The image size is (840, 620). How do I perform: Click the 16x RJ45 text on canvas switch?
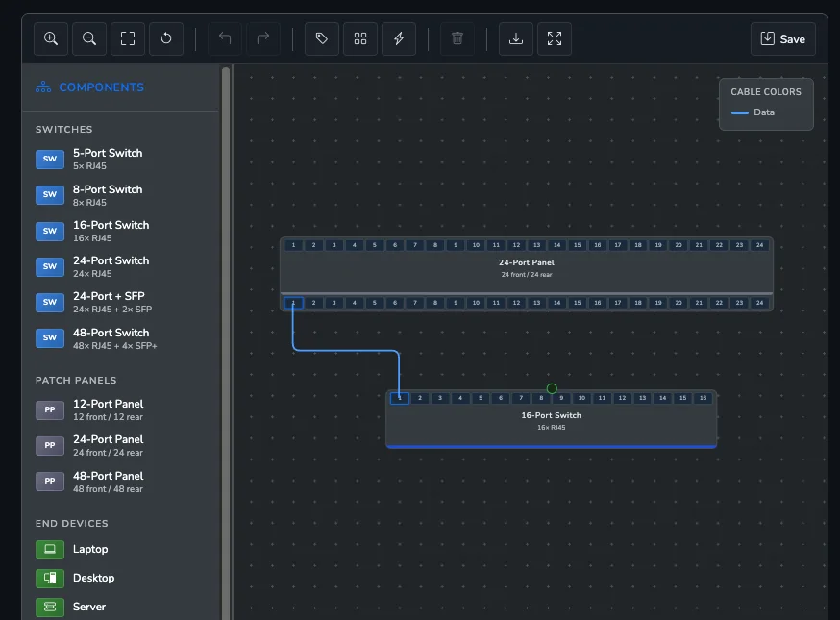click(552, 428)
